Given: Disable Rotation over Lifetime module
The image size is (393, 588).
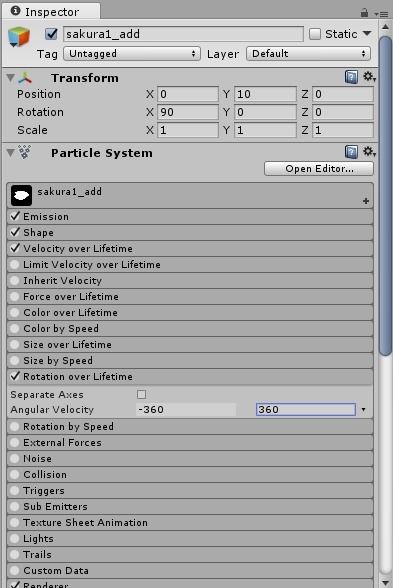Looking at the screenshot, I should click(15, 376).
